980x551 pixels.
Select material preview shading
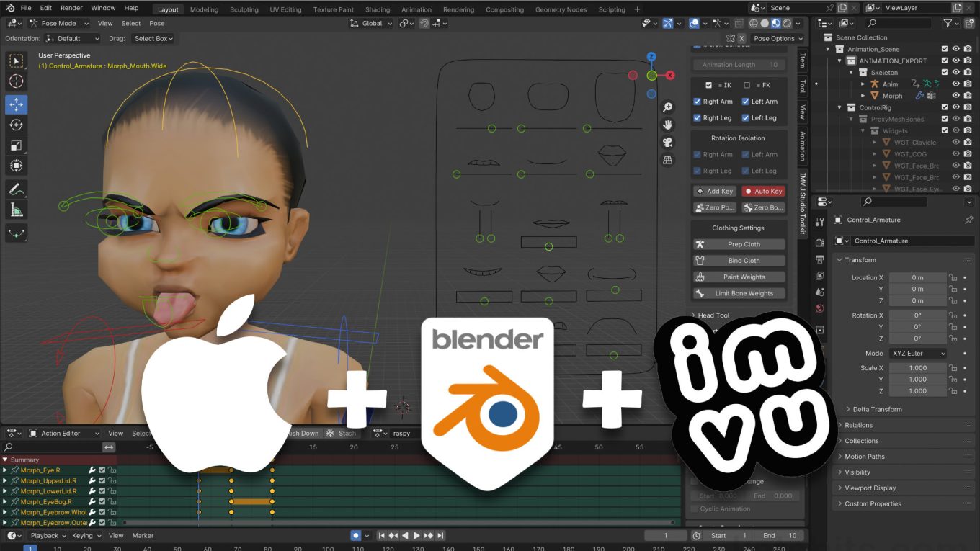click(x=775, y=23)
